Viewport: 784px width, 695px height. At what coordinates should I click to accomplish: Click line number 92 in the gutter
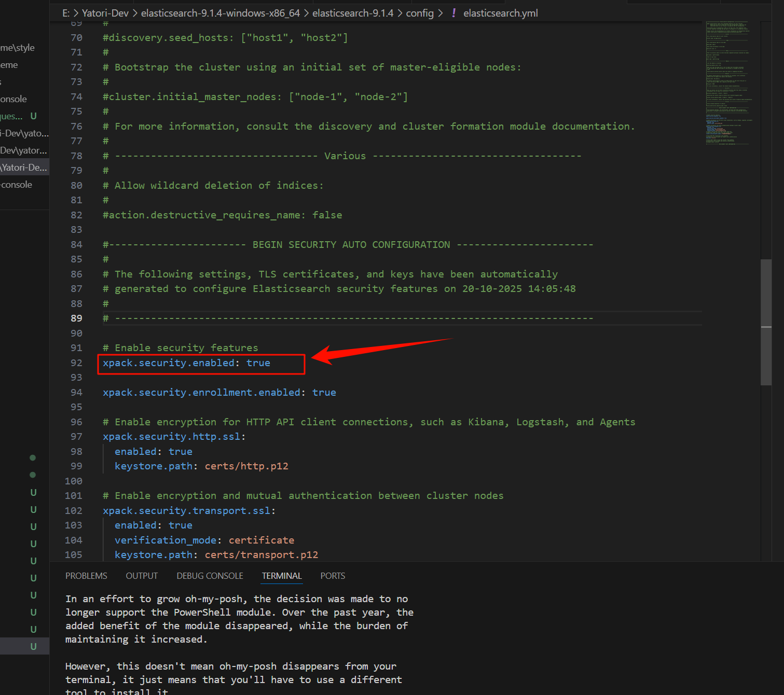76,363
